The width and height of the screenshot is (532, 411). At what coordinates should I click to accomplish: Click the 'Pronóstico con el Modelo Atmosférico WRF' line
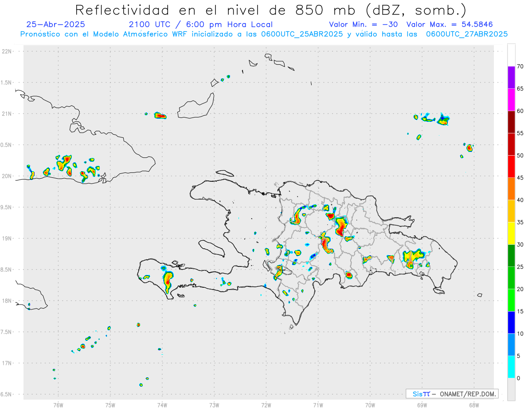[264, 34]
